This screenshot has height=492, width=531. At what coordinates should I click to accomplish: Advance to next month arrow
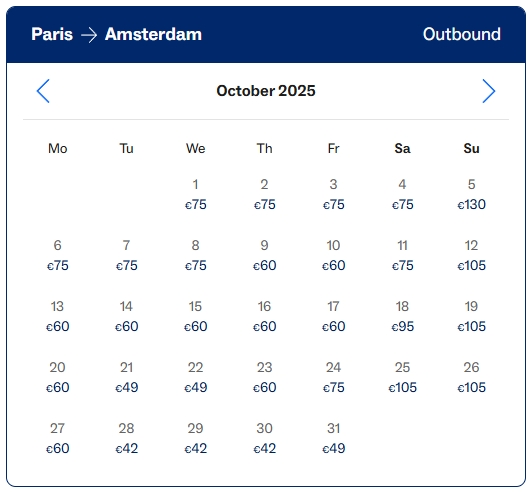tap(489, 91)
